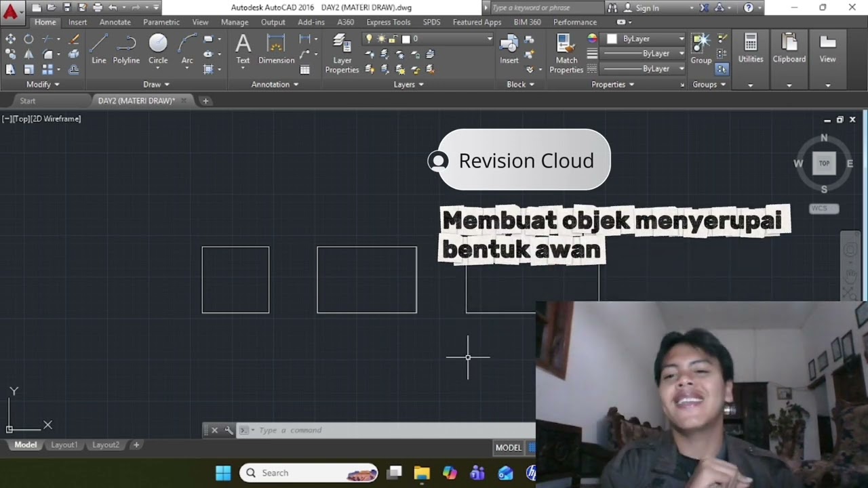Select the Leader tool icon
Screen dimensions: 868x488
pos(304,54)
